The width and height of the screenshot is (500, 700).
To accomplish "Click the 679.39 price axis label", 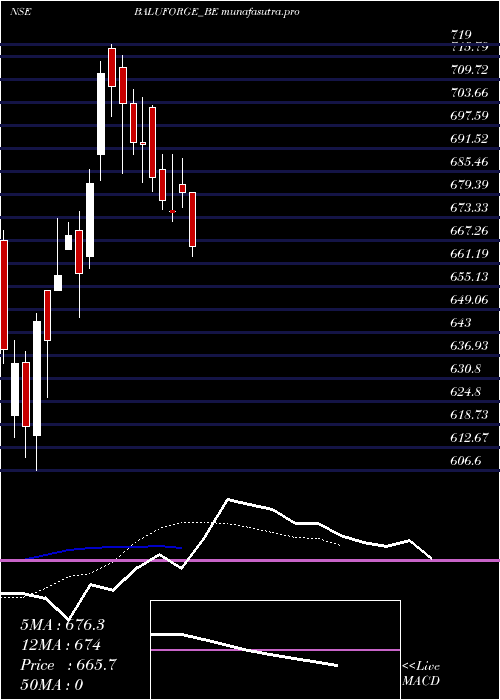I will pyautogui.click(x=469, y=185).
